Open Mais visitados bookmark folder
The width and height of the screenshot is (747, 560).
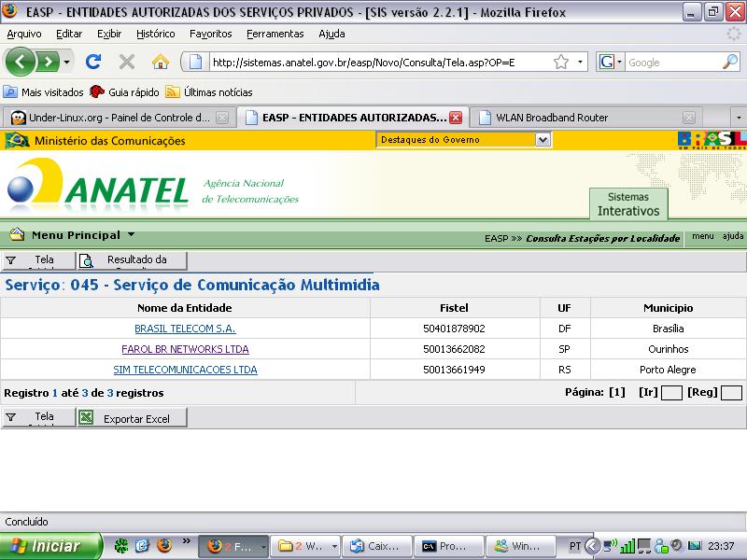click(x=43, y=91)
